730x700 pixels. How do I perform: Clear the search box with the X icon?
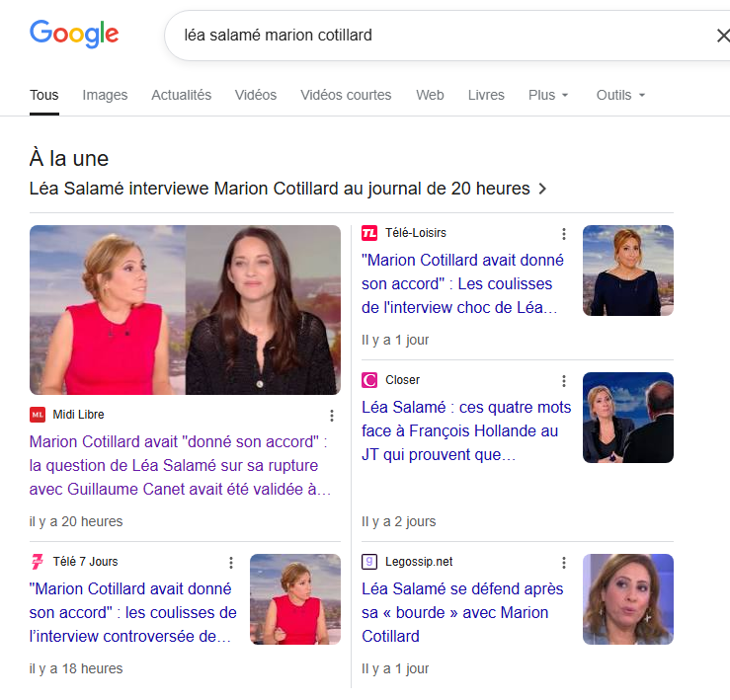pos(722,36)
